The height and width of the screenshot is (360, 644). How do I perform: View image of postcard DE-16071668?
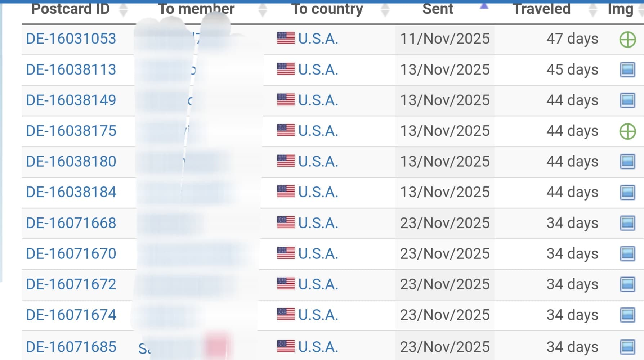pos(627,223)
